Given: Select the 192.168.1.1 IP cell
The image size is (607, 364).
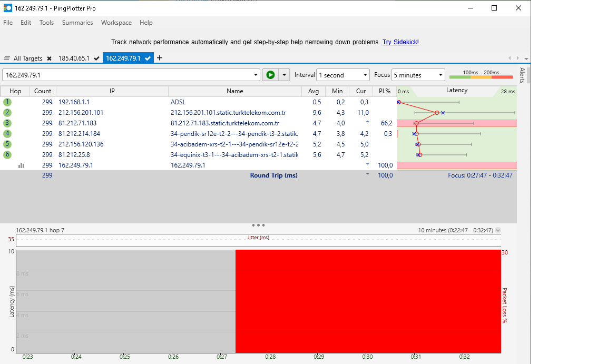Looking at the screenshot, I should tap(74, 102).
